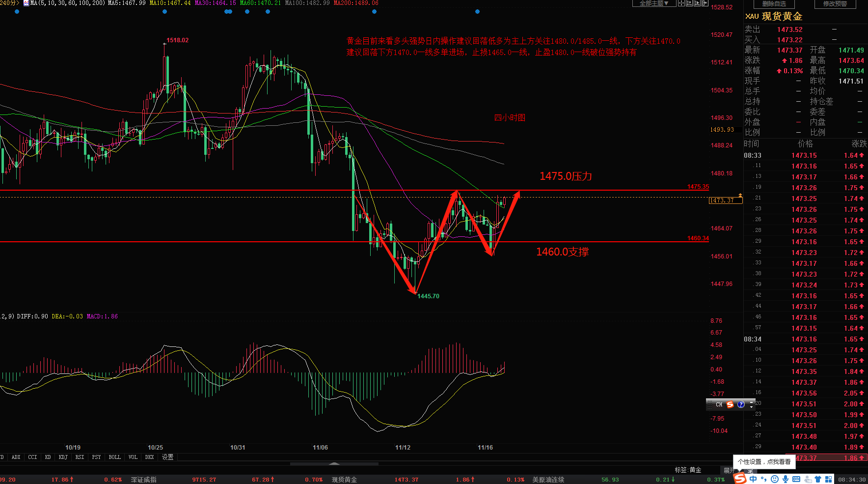868x484 pixels.
Task: Open Sogou soft keyboard icon
Action: click(x=796, y=479)
